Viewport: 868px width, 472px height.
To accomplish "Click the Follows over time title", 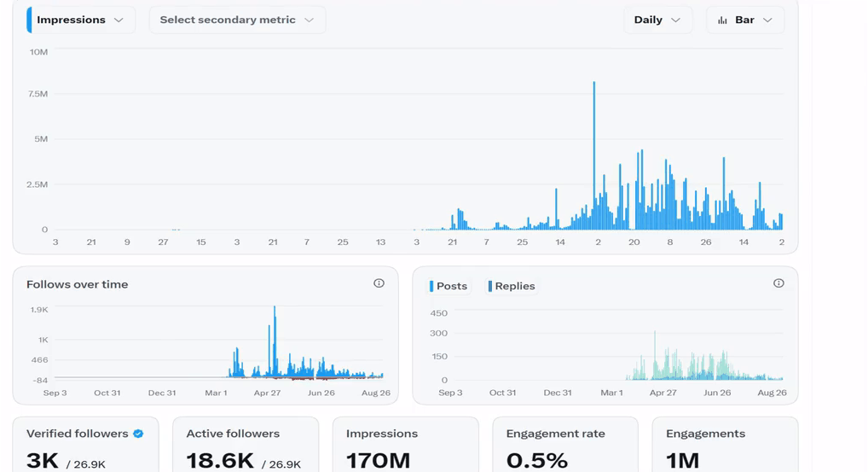I will click(x=77, y=284).
